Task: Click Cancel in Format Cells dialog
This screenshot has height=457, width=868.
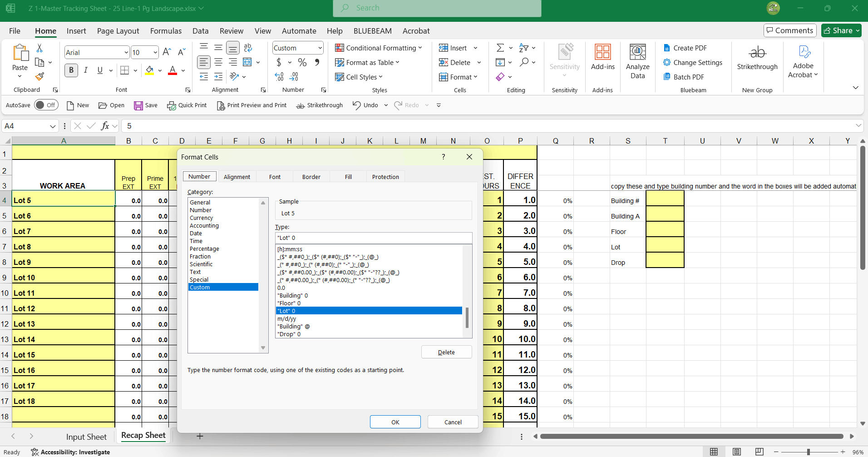Action: pyautogui.click(x=453, y=422)
